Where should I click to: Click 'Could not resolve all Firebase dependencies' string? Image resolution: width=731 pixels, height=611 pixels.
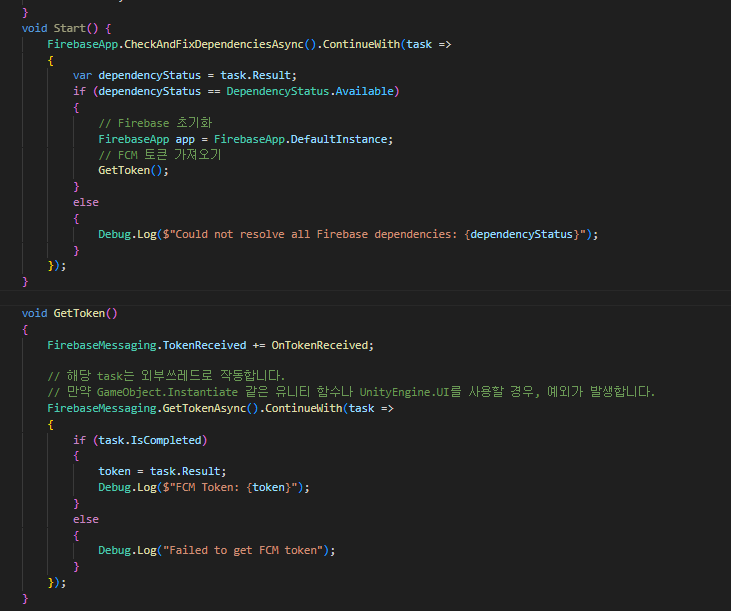(313, 234)
